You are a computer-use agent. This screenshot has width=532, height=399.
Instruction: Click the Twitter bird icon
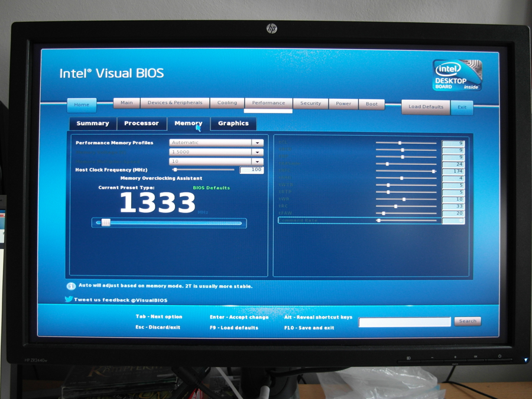coord(69,299)
